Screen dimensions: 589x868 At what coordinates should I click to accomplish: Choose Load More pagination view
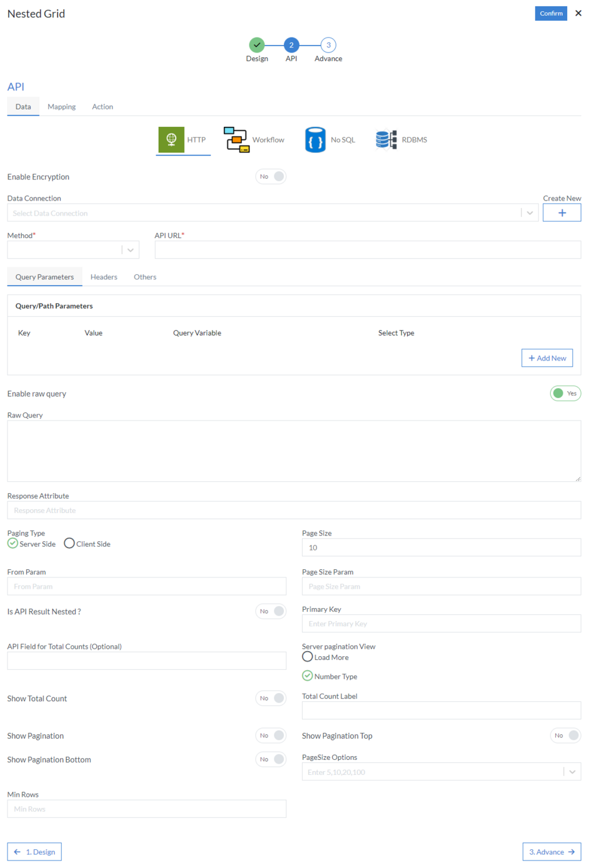[x=308, y=657]
